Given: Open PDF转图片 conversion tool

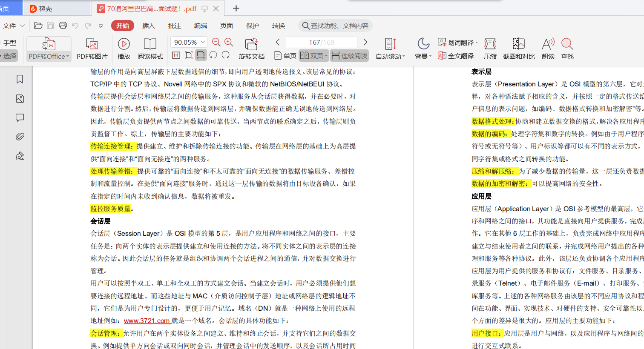Looking at the screenshot, I should click(92, 48).
